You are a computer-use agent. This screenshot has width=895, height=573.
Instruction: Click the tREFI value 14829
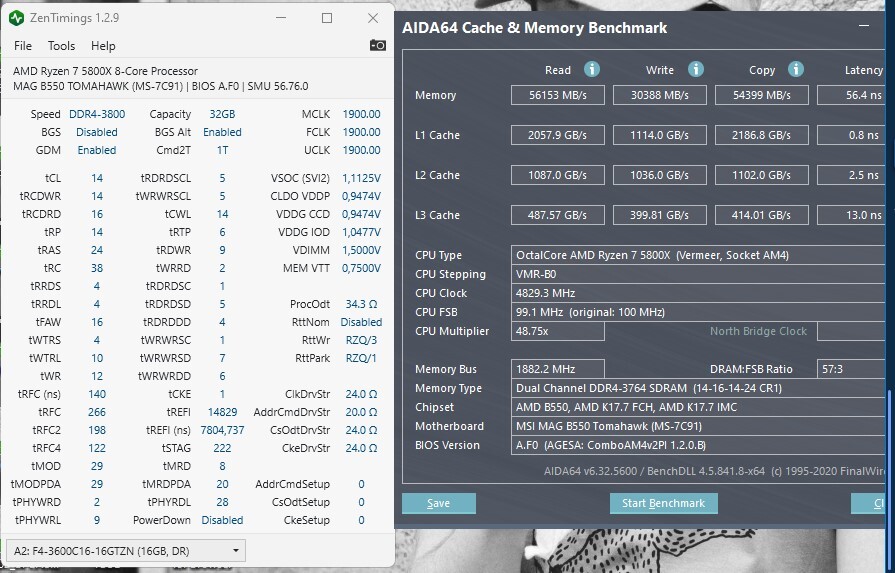point(222,412)
